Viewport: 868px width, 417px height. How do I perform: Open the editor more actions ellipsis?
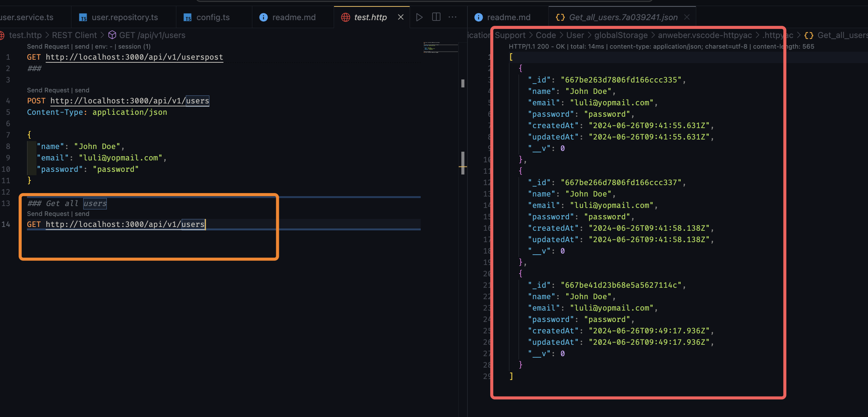pos(452,17)
